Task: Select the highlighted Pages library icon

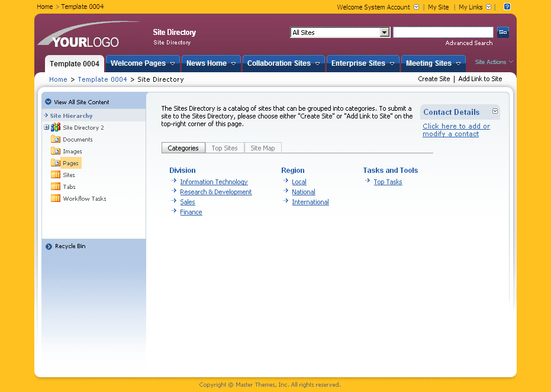Action: click(55, 163)
